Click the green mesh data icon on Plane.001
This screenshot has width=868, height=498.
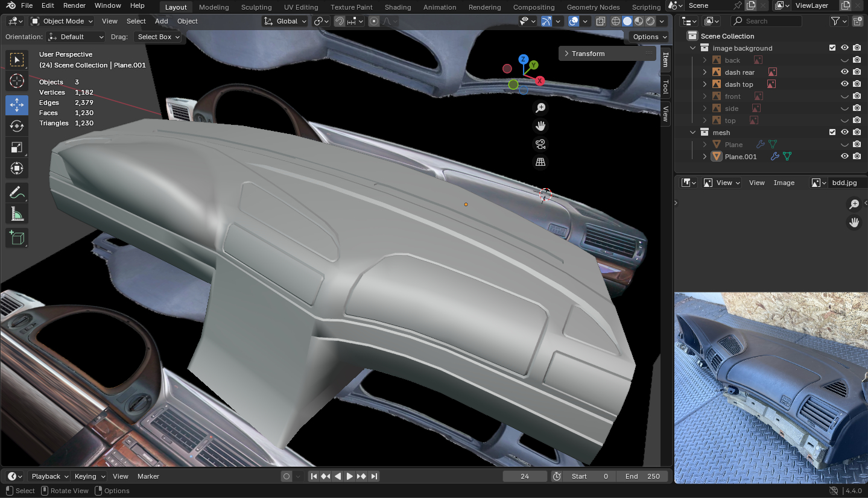tap(787, 157)
